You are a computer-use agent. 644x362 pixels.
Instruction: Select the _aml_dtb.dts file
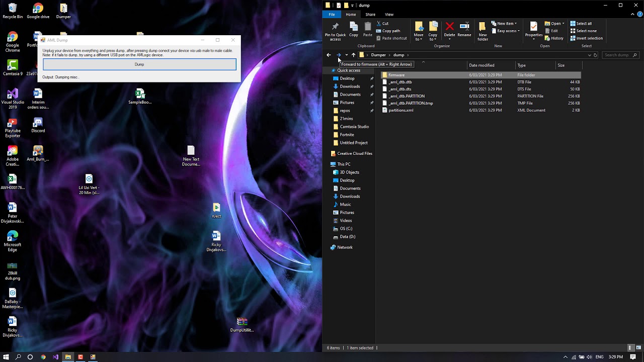(x=480, y=89)
